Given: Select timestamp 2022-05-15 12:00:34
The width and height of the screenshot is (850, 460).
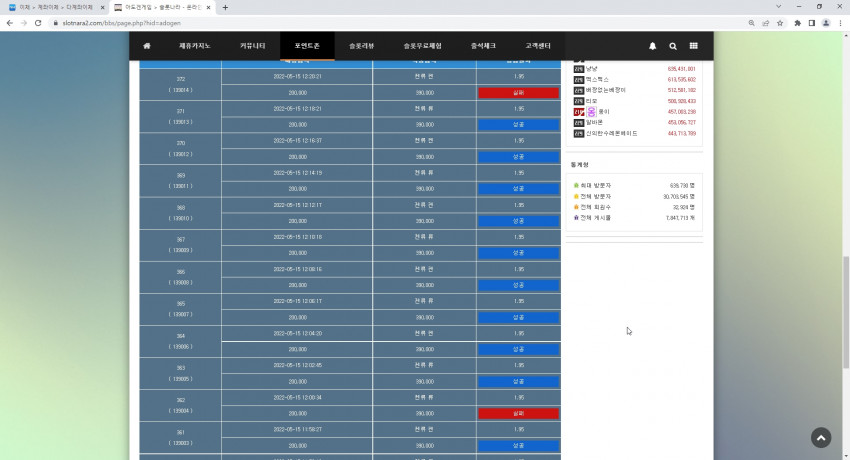Looking at the screenshot, I should click(x=297, y=397).
